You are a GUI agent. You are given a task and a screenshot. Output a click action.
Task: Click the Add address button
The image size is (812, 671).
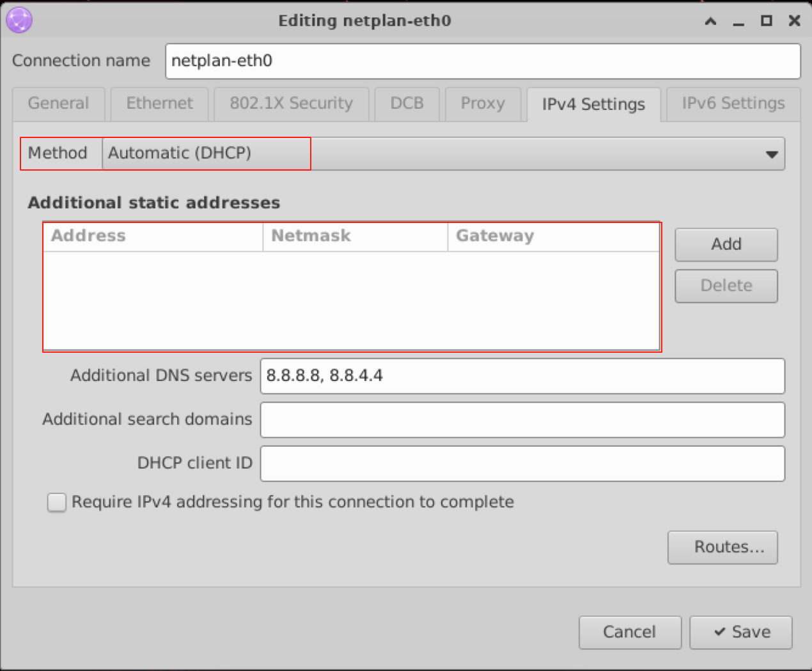point(726,245)
